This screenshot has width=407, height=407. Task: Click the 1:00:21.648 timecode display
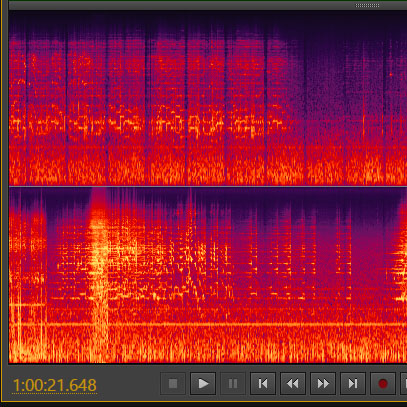pos(54,385)
